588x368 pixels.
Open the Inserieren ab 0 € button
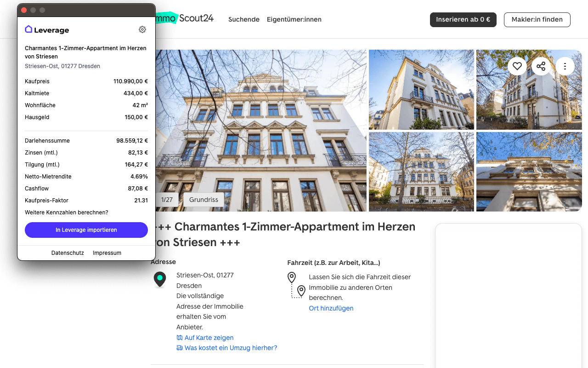tap(463, 19)
